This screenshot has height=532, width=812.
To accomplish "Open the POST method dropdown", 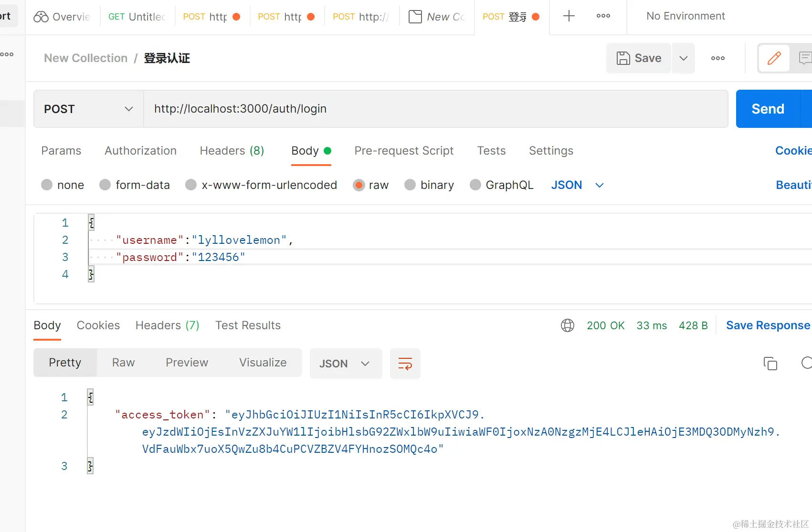I will 89,109.
